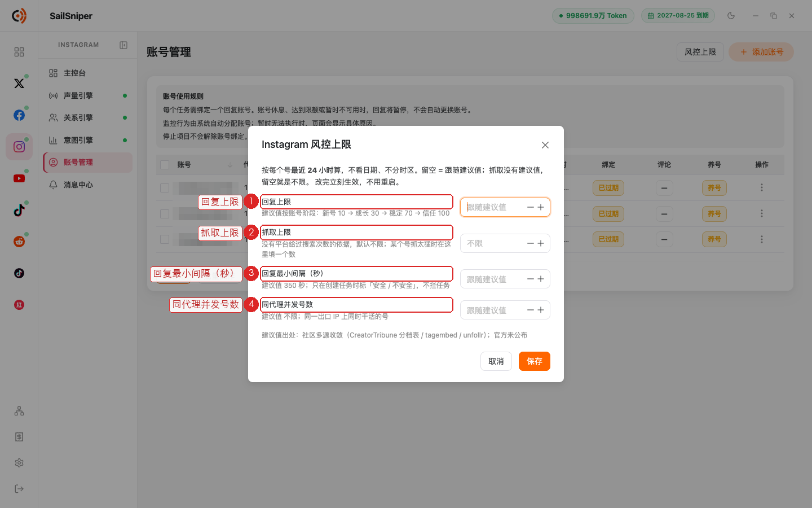Switch to the TikTok platform

click(19, 210)
